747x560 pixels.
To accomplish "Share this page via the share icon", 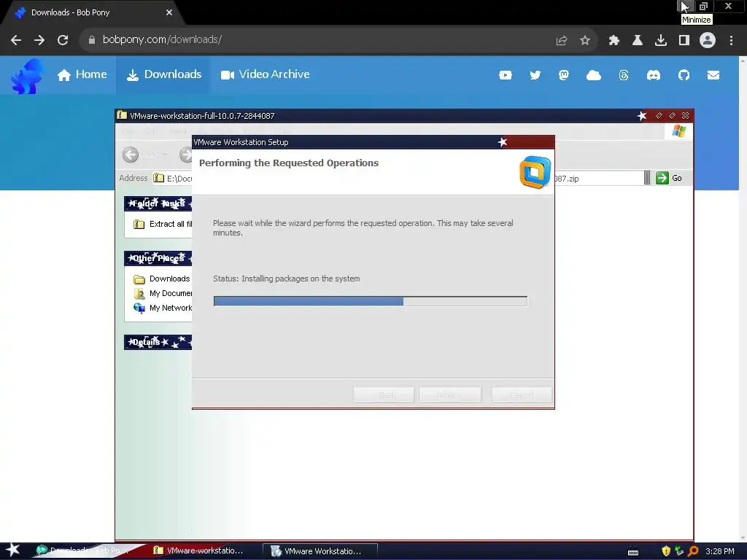I will 562,41.
